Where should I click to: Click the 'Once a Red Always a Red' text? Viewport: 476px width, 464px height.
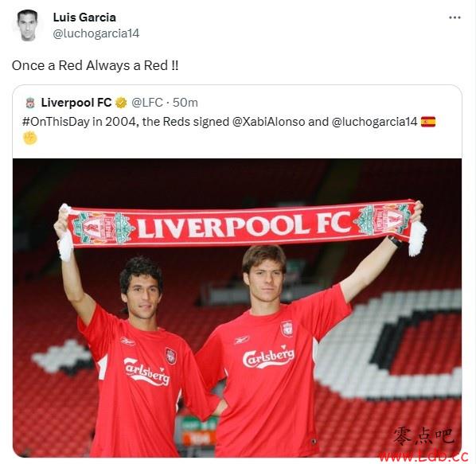(x=95, y=65)
